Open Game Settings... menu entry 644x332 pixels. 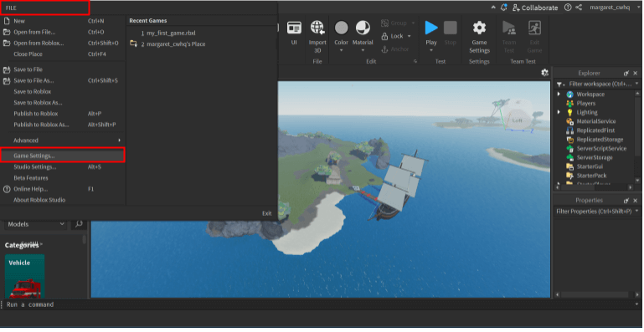[63, 156]
